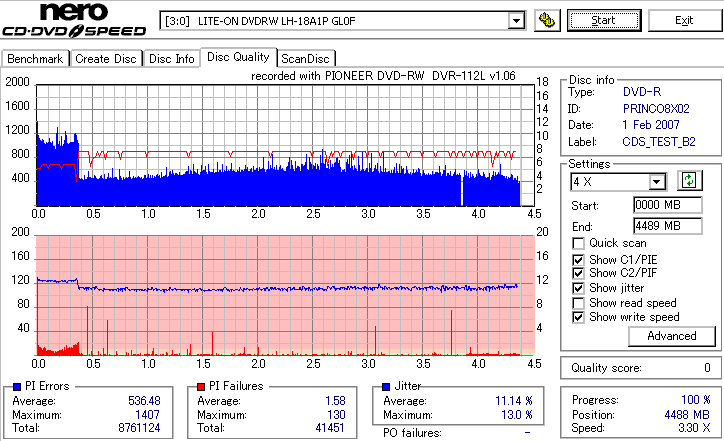Click the blue PI Errors legend square
The image size is (724, 441).
17,387
